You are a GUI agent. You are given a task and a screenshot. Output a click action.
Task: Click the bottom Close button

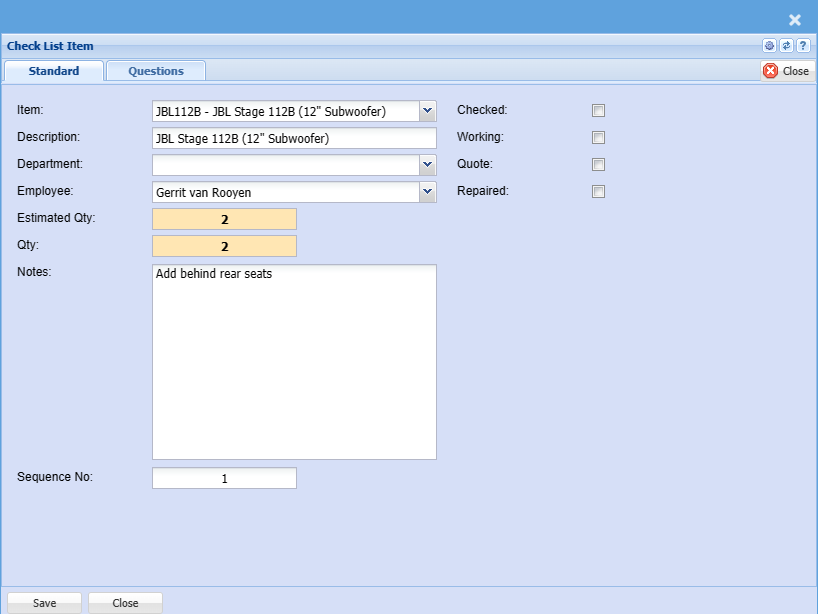click(x=125, y=603)
